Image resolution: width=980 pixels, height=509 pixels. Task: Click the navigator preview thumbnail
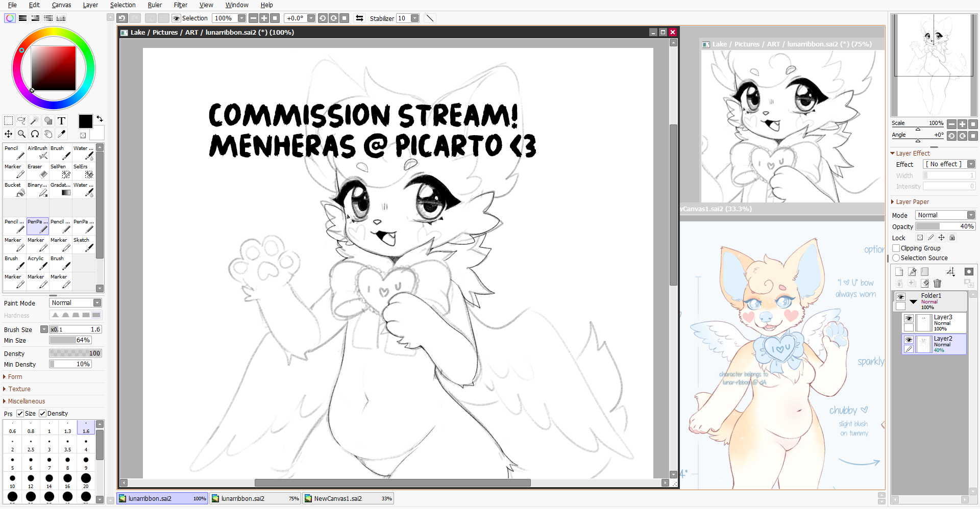point(934,65)
